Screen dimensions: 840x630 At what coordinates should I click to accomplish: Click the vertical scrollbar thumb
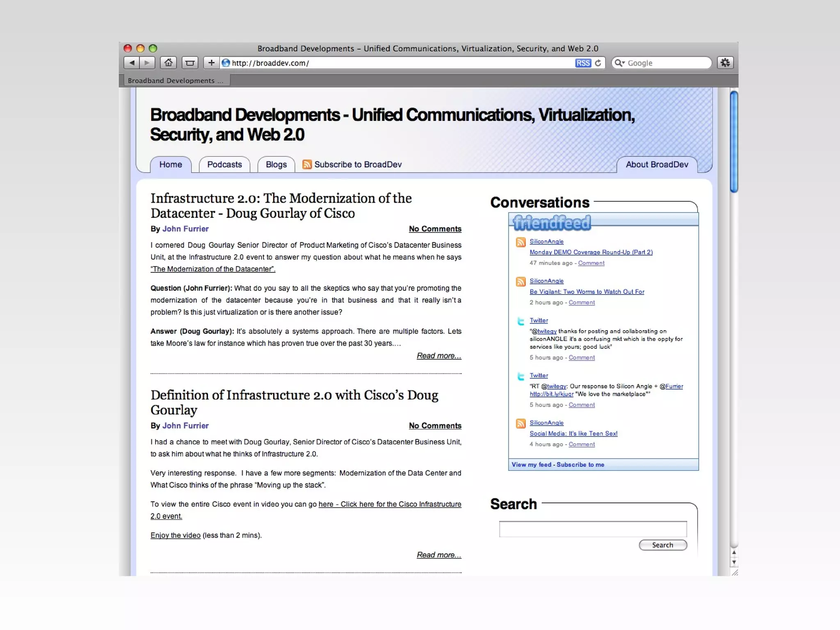tap(734, 142)
